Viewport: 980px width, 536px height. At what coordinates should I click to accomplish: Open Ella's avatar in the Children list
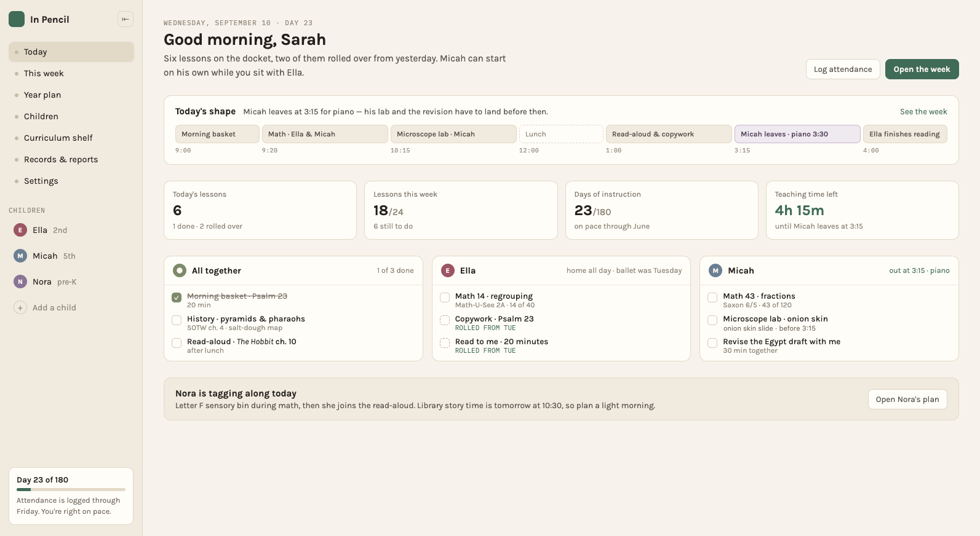[20, 230]
